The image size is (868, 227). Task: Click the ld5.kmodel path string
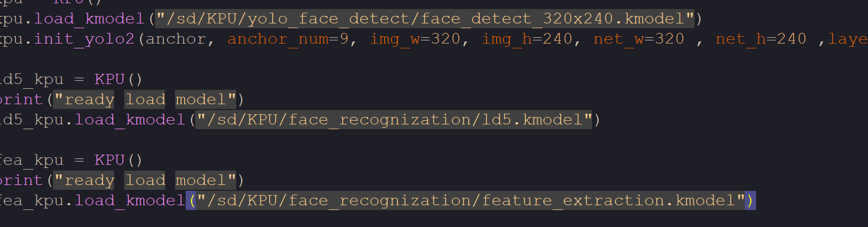[394, 120]
